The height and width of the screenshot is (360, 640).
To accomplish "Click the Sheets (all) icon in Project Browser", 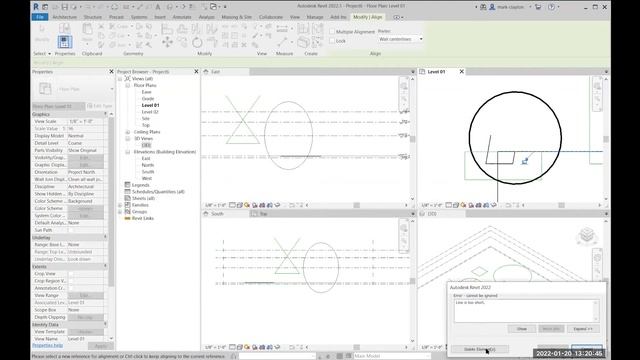I will (x=127, y=198).
